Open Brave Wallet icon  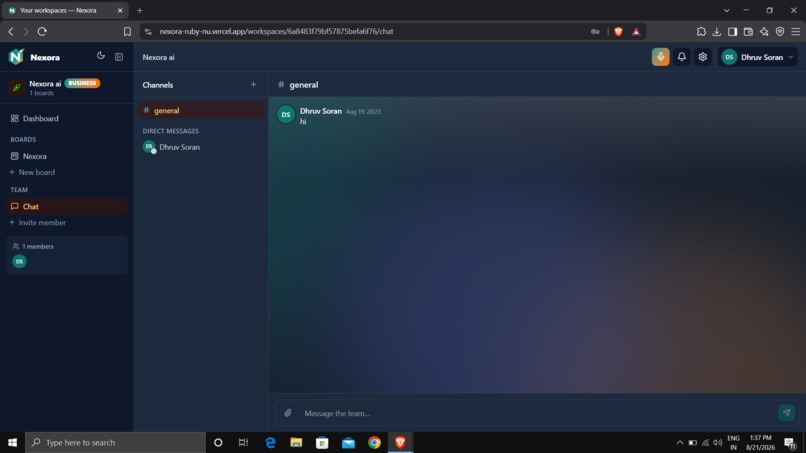coord(748,31)
